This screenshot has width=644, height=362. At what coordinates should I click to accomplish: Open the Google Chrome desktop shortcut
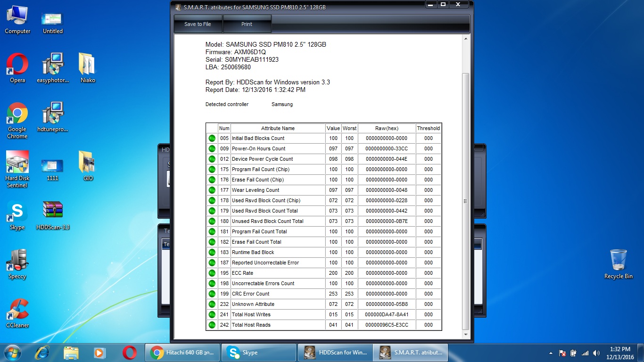(17, 114)
